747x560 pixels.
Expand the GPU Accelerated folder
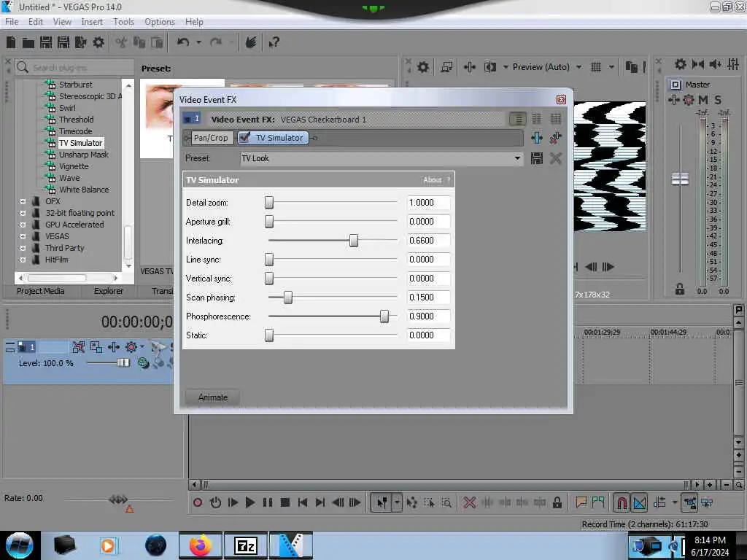click(x=23, y=225)
